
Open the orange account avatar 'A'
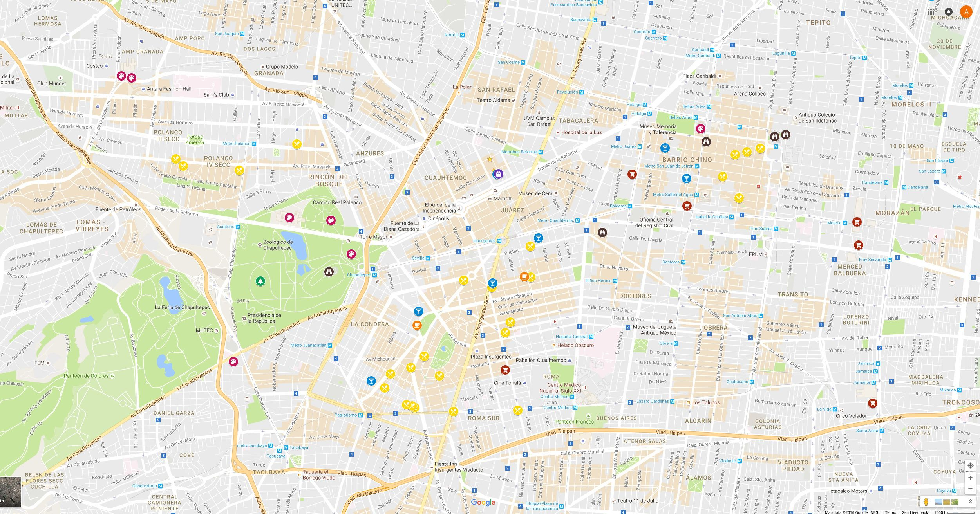(x=967, y=12)
